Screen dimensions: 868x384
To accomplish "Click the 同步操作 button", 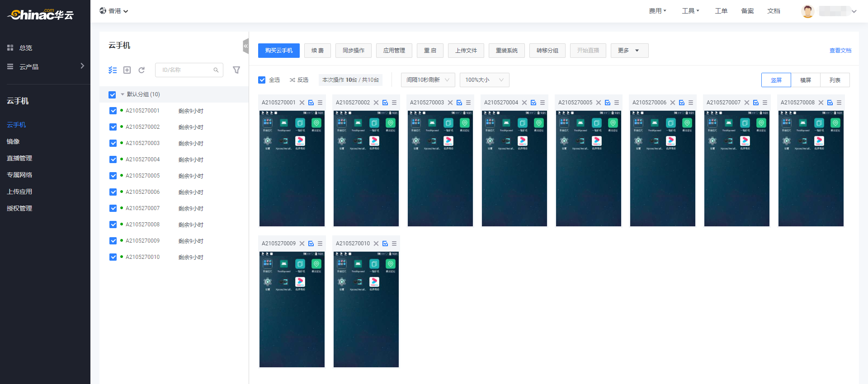I will (x=354, y=51).
